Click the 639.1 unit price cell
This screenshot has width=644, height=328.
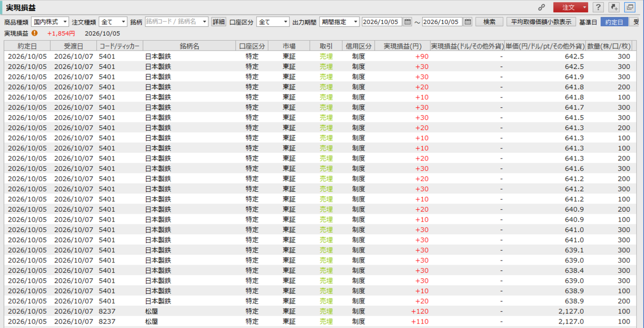574,250
